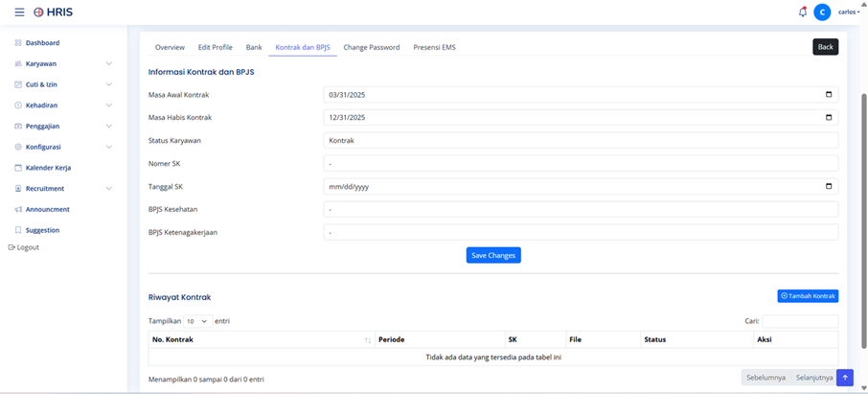This screenshot has height=394, width=868.
Task: Click the Tambah Kontrak button
Action: [x=808, y=296]
